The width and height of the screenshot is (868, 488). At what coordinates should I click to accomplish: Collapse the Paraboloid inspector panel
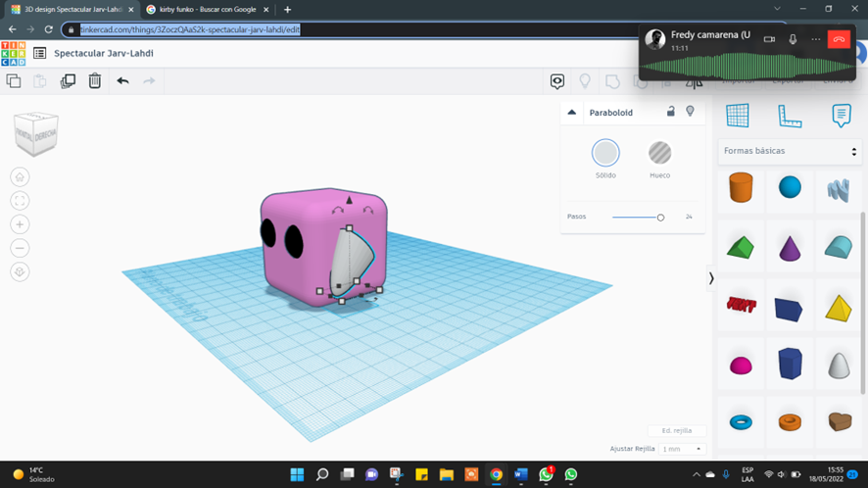(572, 113)
